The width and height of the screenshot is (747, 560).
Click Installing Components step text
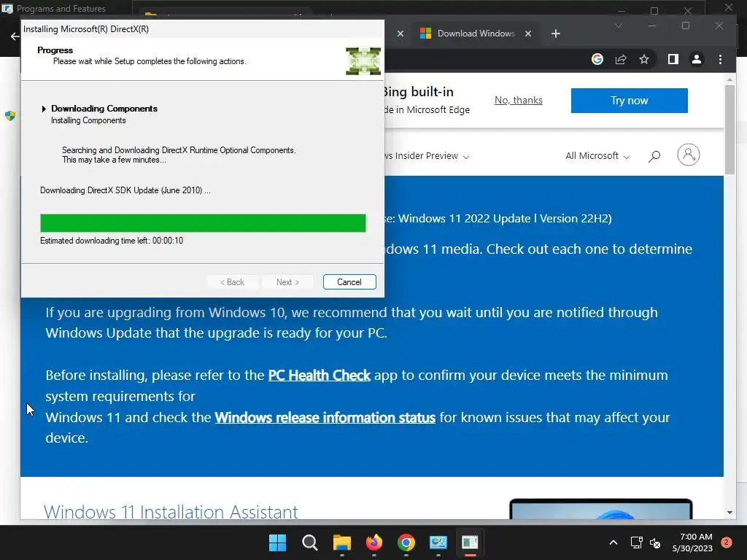[x=88, y=120]
